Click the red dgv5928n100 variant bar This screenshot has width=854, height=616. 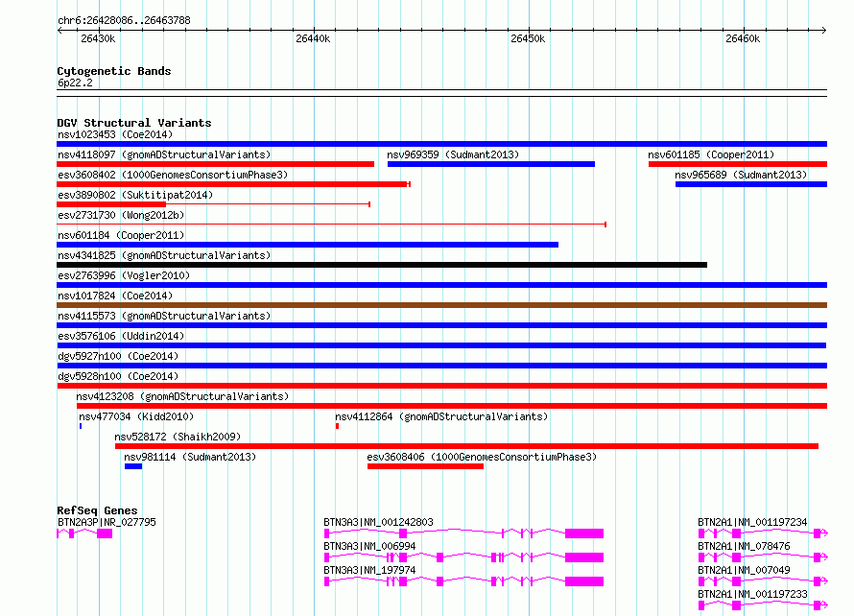pyautogui.click(x=441, y=386)
